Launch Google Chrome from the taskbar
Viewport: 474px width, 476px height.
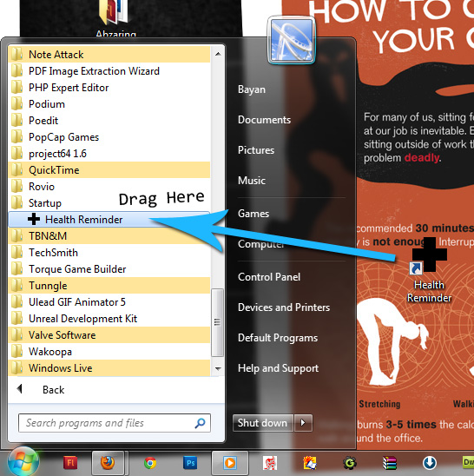click(x=150, y=463)
